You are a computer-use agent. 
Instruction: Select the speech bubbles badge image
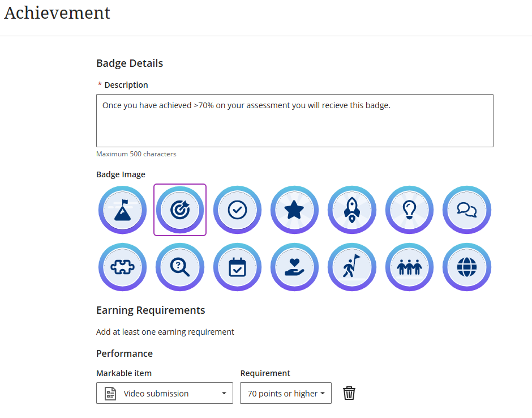click(467, 210)
